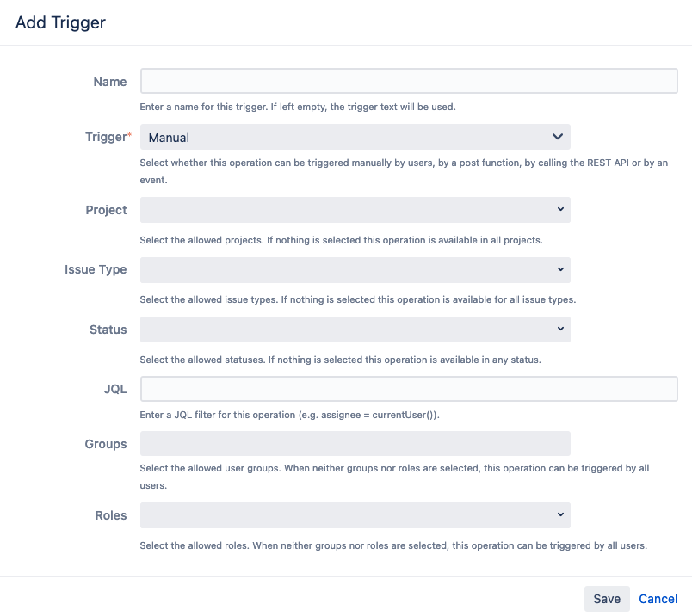
Task: Click the chevron arrow in Trigger select
Action: point(557,137)
